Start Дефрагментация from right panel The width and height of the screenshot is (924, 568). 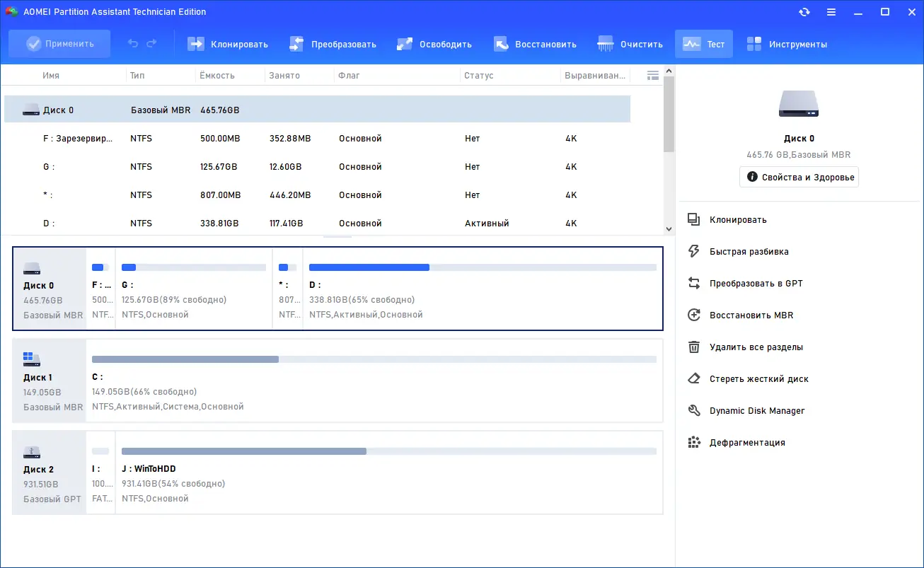747,443
